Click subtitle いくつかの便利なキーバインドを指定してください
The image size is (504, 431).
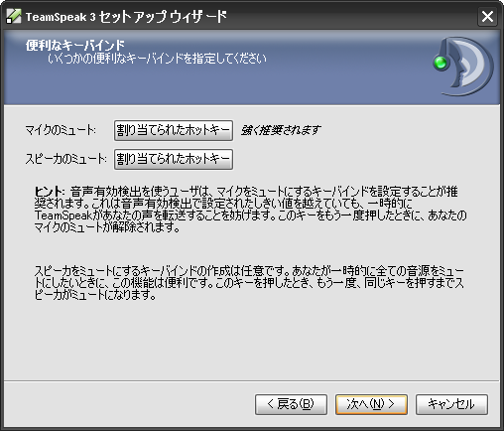point(157,59)
